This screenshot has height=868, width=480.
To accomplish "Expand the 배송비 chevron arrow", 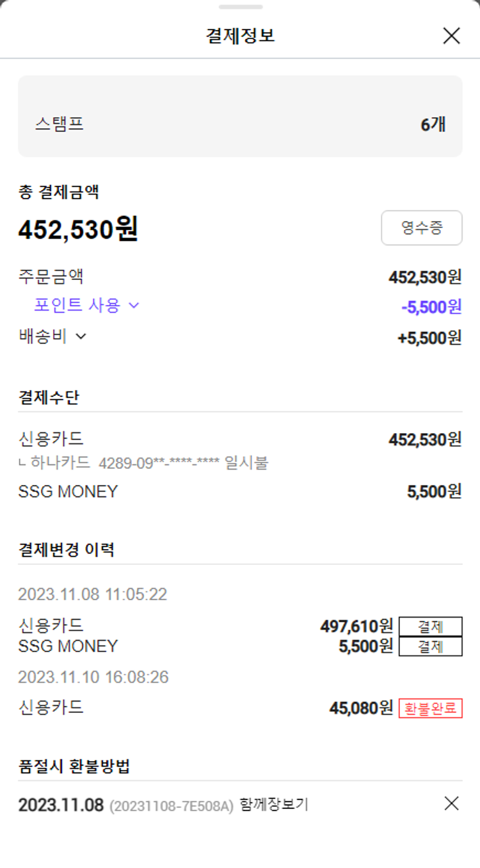I will [x=81, y=336].
